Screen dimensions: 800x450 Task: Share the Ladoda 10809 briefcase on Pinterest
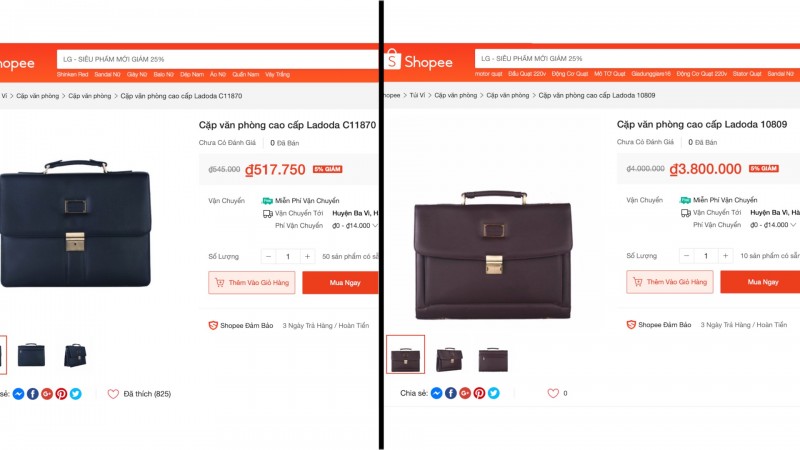(479, 393)
